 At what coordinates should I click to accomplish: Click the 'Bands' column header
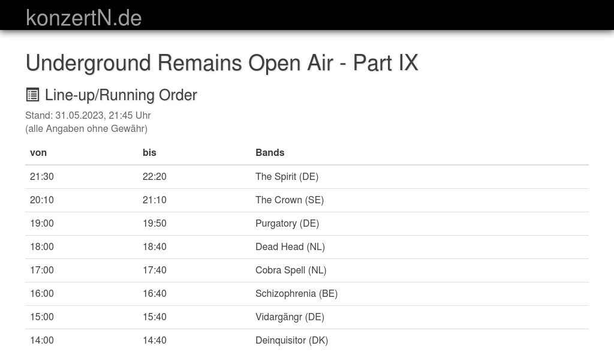pos(270,152)
